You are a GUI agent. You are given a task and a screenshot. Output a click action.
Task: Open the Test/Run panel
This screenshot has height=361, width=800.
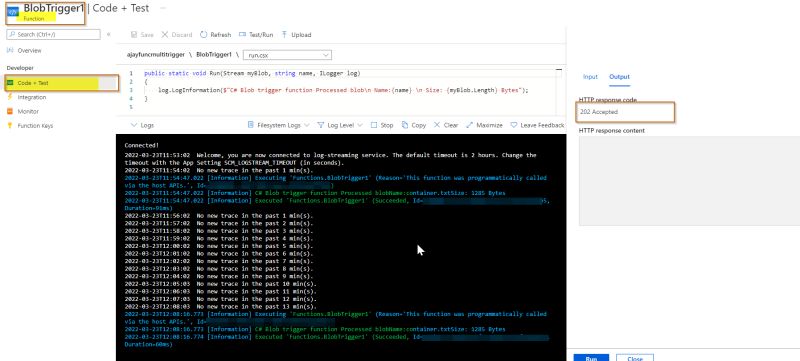click(256, 35)
